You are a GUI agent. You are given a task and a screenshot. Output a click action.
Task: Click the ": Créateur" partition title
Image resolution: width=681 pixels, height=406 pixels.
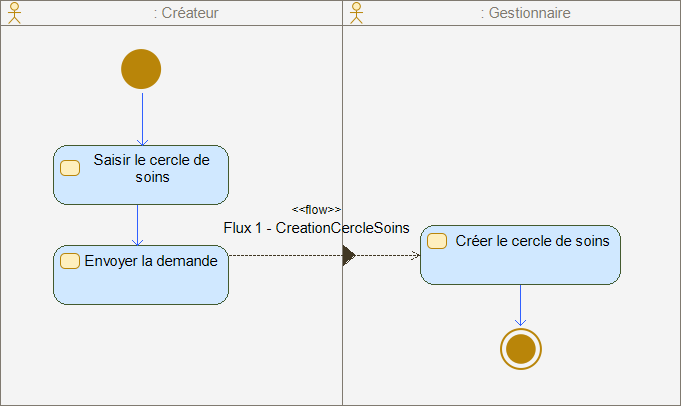pos(186,13)
